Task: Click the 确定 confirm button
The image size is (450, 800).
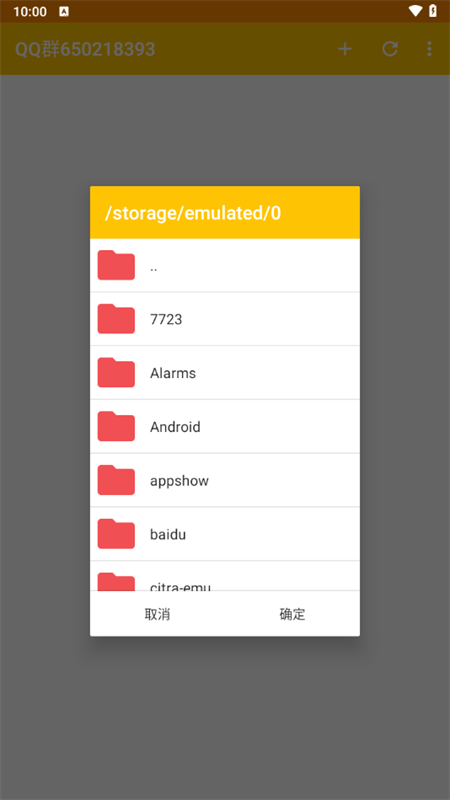Action: click(292, 614)
